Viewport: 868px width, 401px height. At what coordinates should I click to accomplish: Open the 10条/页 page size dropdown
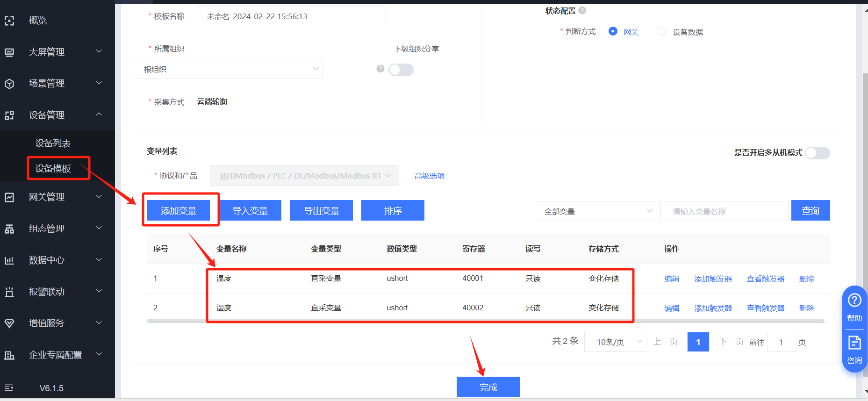tap(615, 342)
